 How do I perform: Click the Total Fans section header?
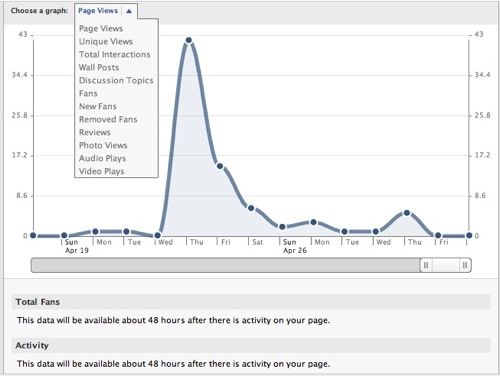click(251, 302)
